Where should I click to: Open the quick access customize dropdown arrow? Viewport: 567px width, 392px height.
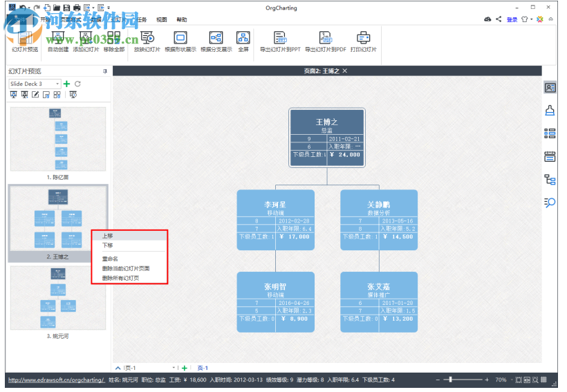click(109, 8)
